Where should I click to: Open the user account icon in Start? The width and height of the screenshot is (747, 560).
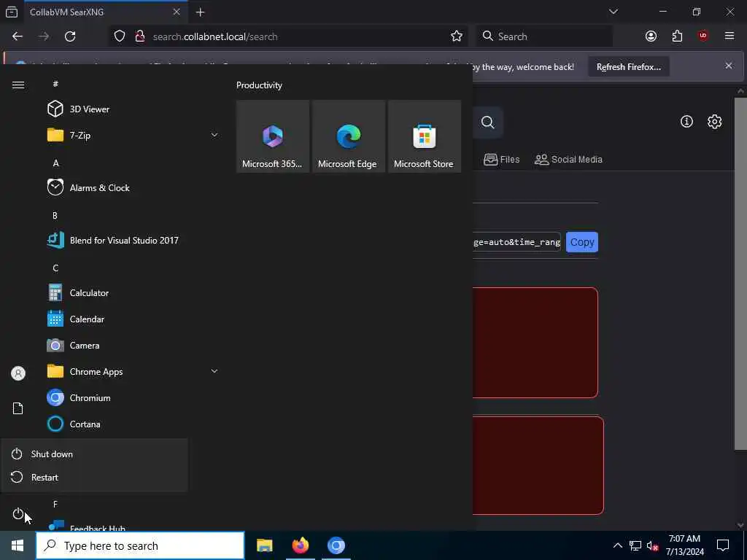[x=18, y=373]
